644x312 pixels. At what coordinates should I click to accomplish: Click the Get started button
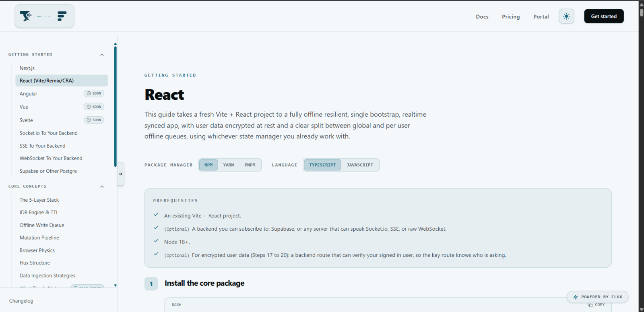coord(604,17)
